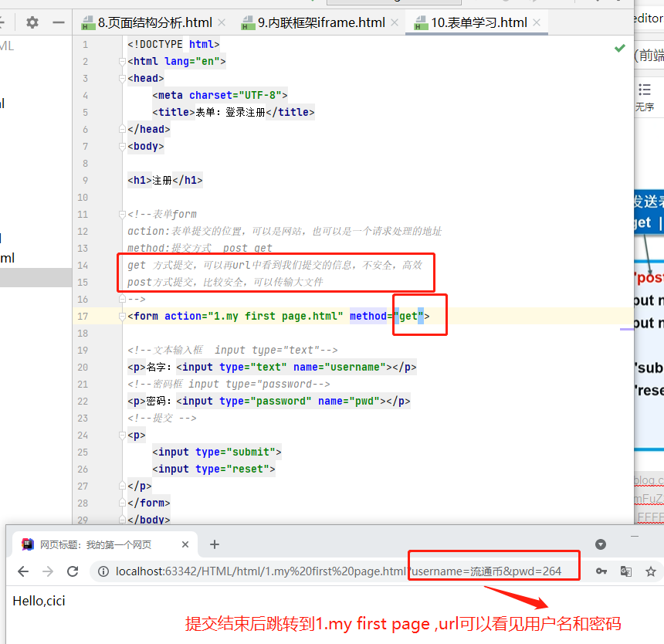Image resolution: width=664 pixels, height=644 pixels.
Task: Click the browser forward arrow
Action: coord(48,571)
